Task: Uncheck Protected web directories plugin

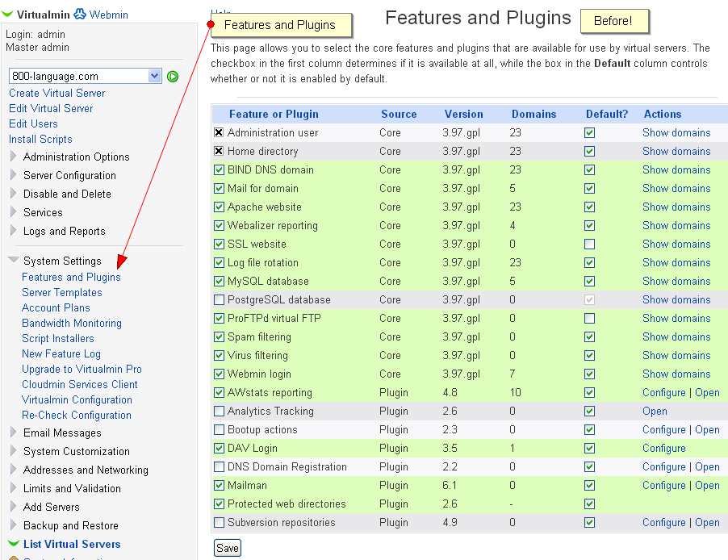Action: (x=220, y=504)
